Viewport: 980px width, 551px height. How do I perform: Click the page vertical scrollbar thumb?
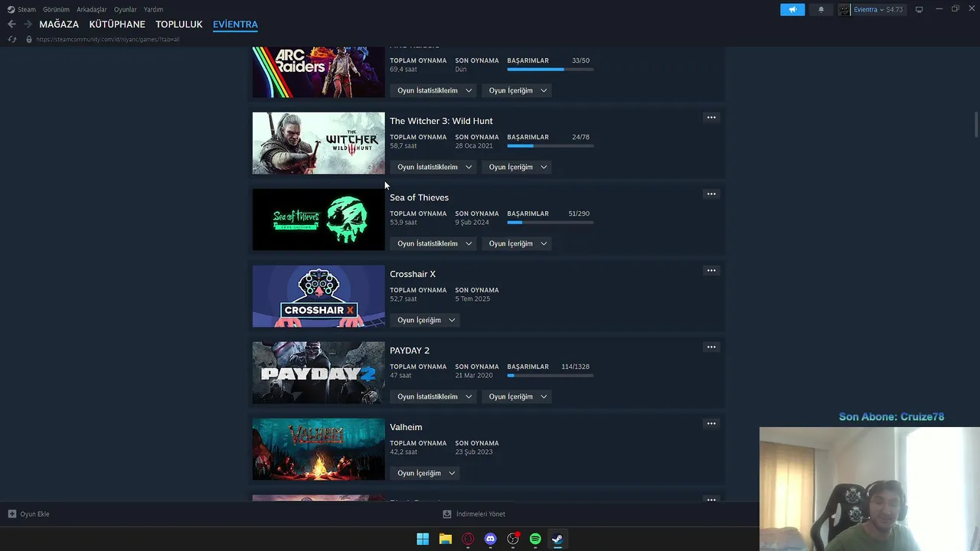(975, 125)
